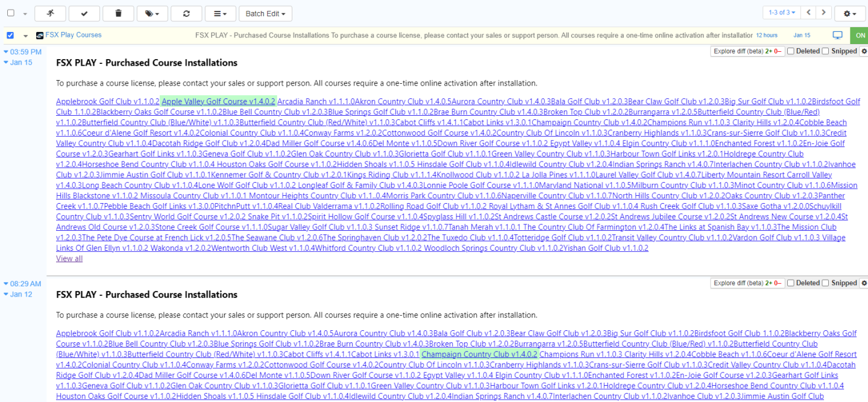Click the refresh arrows toolbar button

tap(186, 13)
